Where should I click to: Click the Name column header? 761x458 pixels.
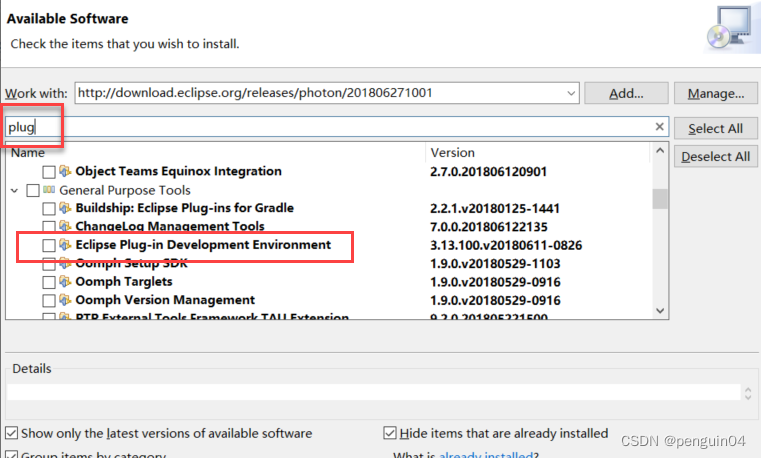215,152
